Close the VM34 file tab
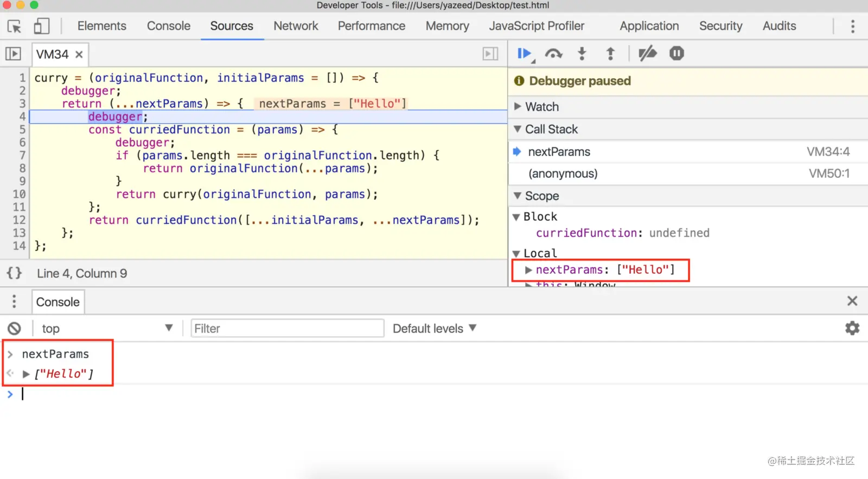The image size is (868, 479). pyautogui.click(x=79, y=54)
